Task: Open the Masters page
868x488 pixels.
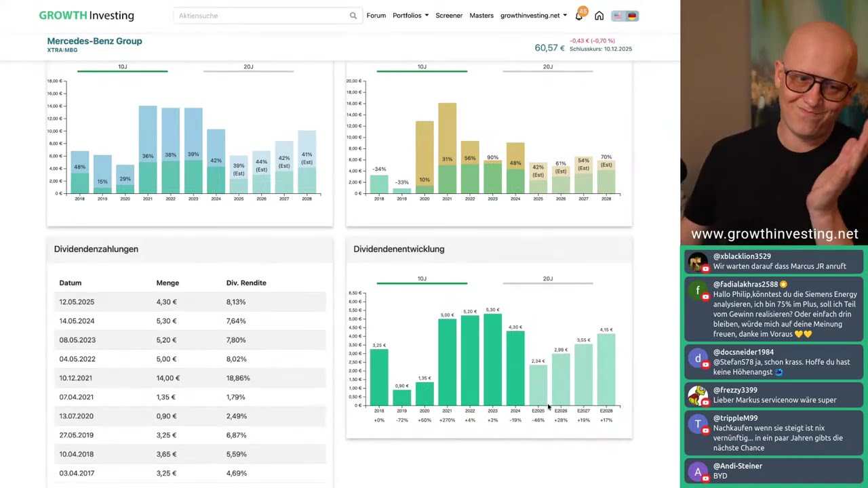Action: coord(481,16)
